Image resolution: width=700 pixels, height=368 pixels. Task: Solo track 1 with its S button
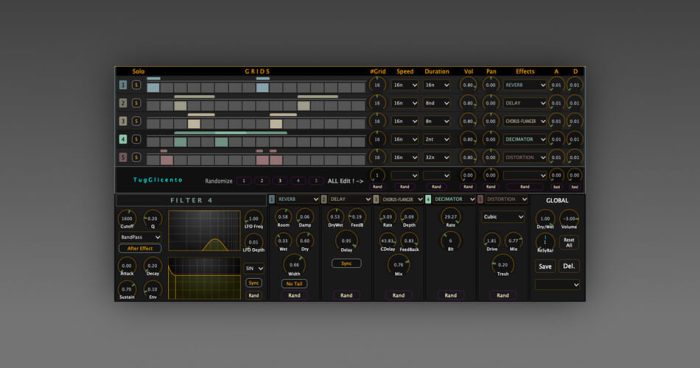[136, 85]
